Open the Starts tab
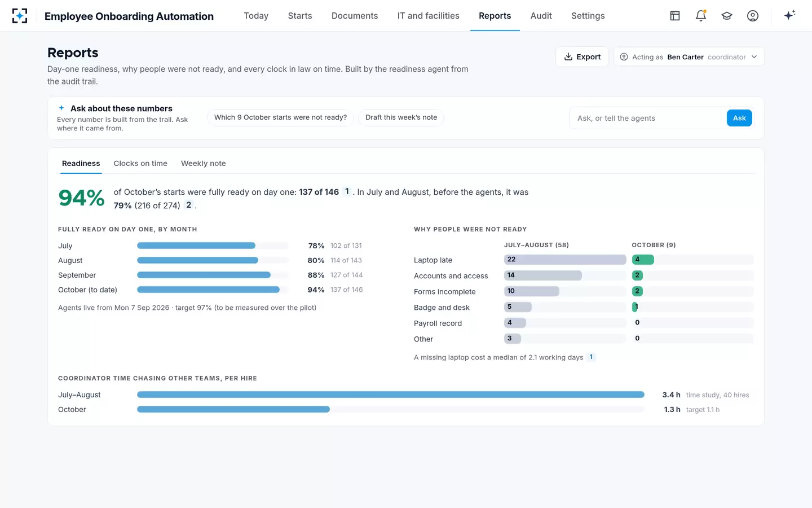This screenshot has height=508, width=812. (300, 16)
